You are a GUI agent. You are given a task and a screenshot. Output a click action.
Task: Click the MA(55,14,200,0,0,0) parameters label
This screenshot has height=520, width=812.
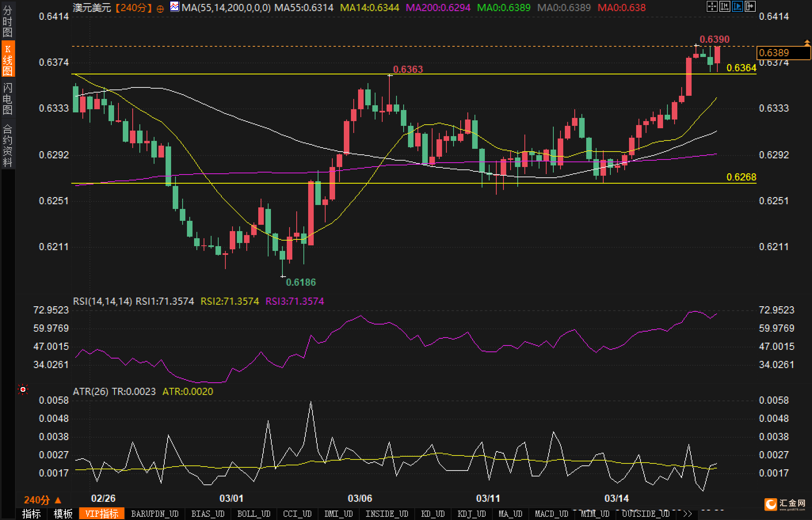[226, 8]
